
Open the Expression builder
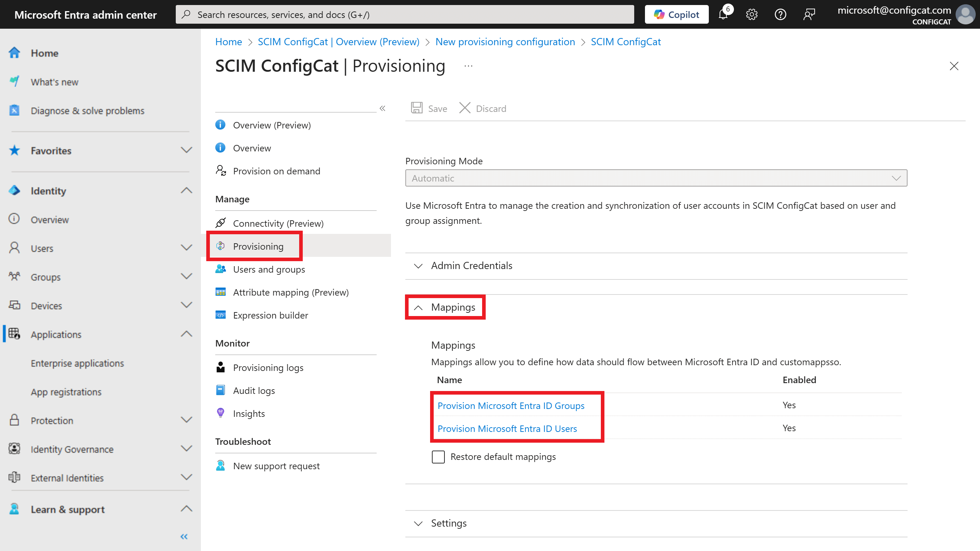[x=270, y=315]
